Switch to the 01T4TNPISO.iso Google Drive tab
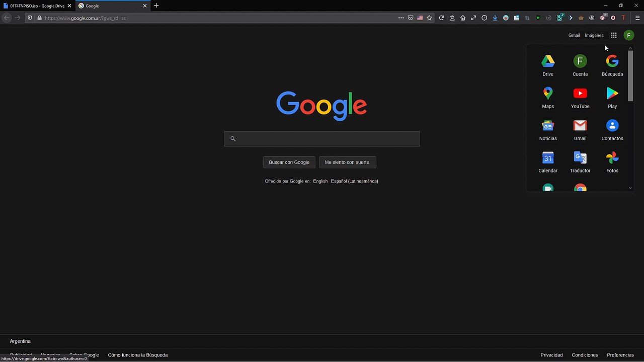The width and height of the screenshot is (644, 362). click(x=38, y=6)
